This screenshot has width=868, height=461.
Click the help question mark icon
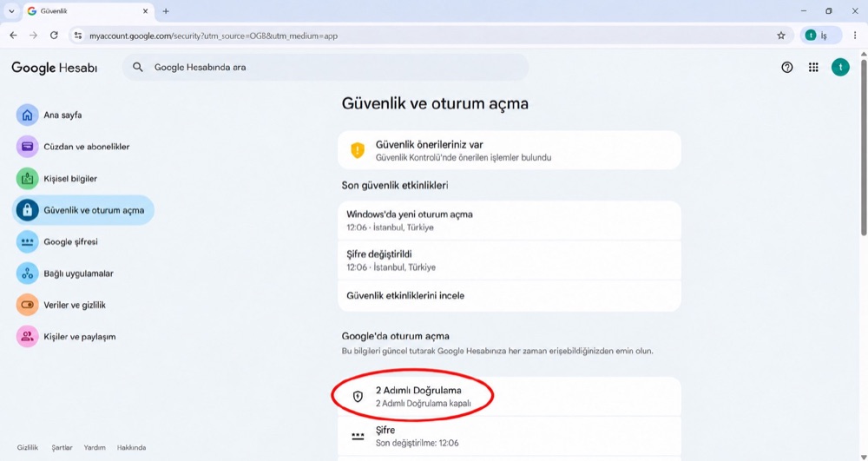(786, 68)
